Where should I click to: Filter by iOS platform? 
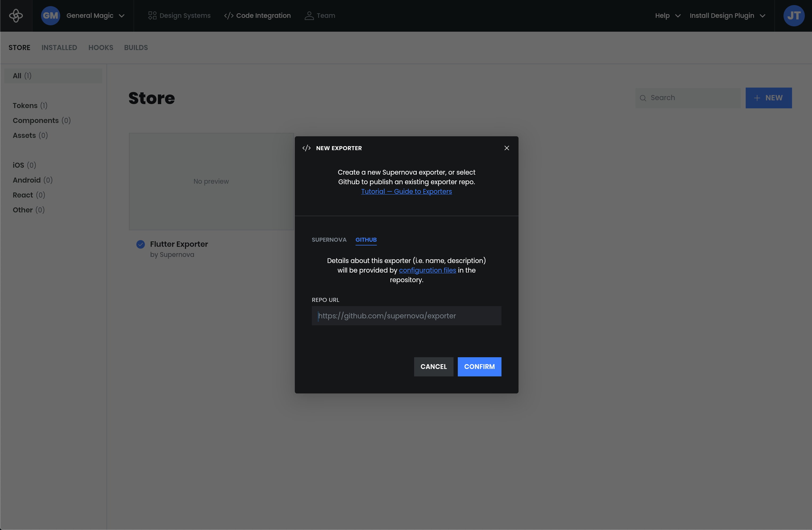pos(24,165)
